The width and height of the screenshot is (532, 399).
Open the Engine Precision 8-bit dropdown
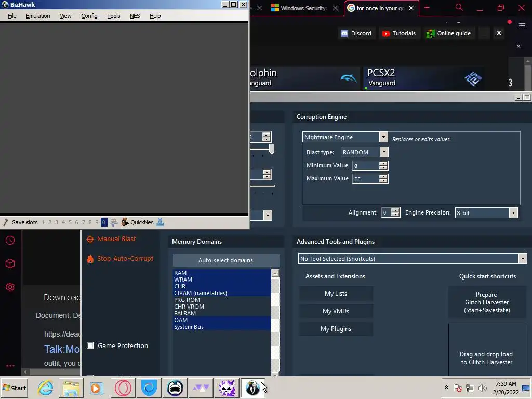(x=513, y=212)
